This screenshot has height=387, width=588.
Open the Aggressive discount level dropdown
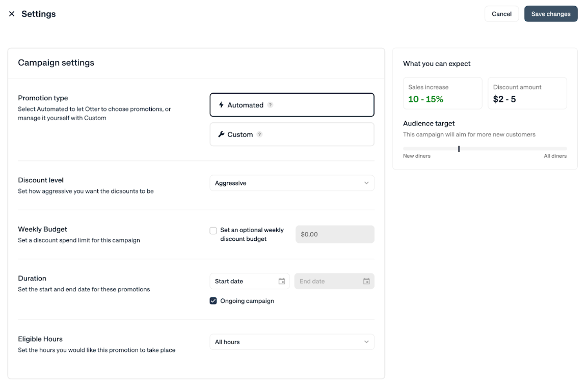pyautogui.click(x=292, y=183)
